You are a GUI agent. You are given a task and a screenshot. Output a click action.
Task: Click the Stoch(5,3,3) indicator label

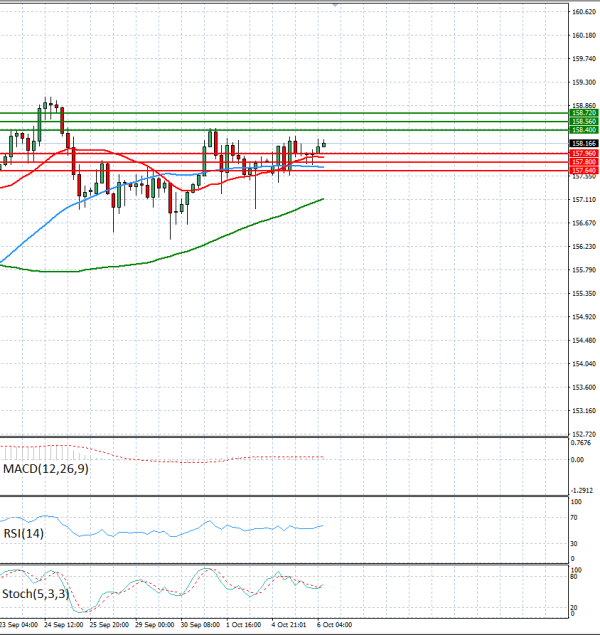[x=36, y=594]
